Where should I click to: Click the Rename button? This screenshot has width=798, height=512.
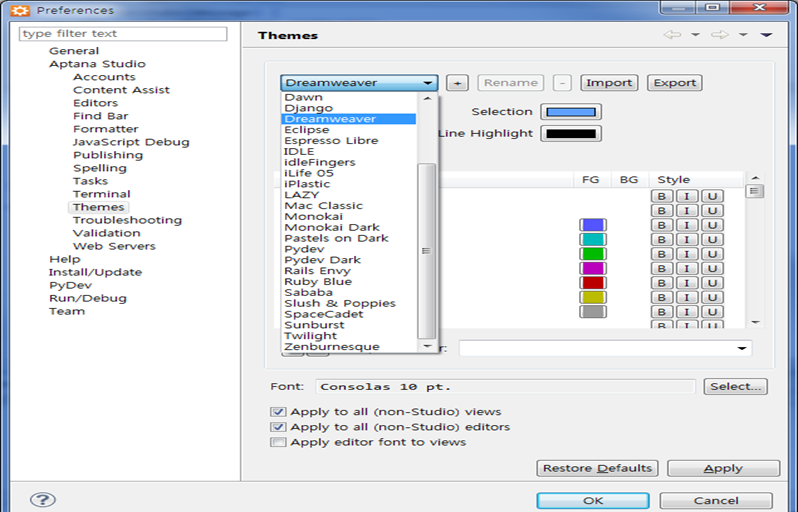510,83
